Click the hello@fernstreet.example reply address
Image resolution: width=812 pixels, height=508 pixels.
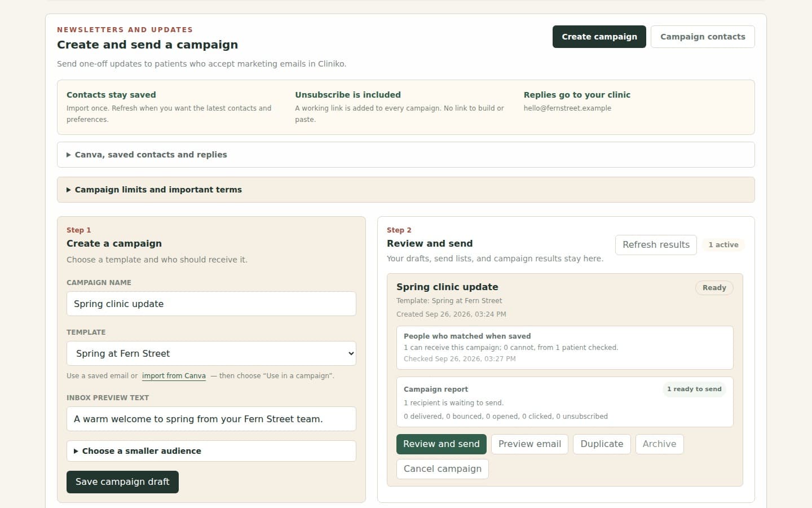tap(567, 108)
